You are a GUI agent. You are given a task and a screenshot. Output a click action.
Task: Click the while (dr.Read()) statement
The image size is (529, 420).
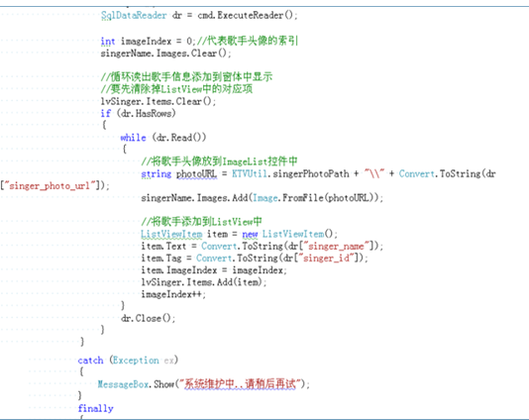click(x=162, y=138)
